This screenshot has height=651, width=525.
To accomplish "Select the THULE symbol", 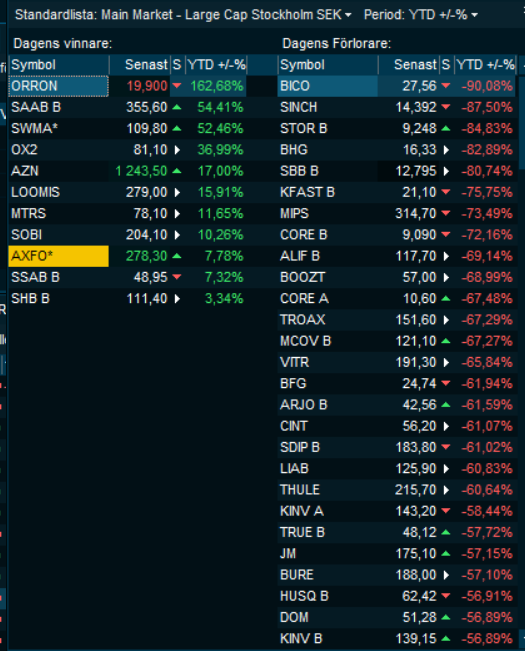I will (x=300, y=489).
